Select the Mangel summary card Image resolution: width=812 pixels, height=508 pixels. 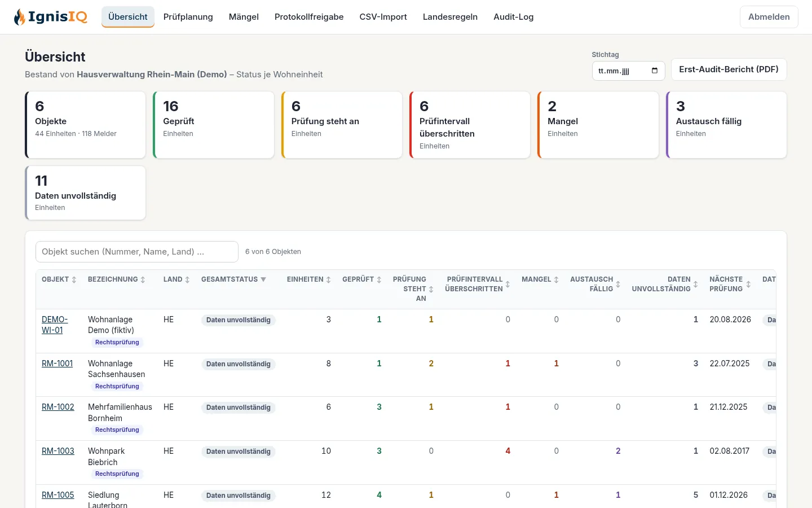coord(598,125)
